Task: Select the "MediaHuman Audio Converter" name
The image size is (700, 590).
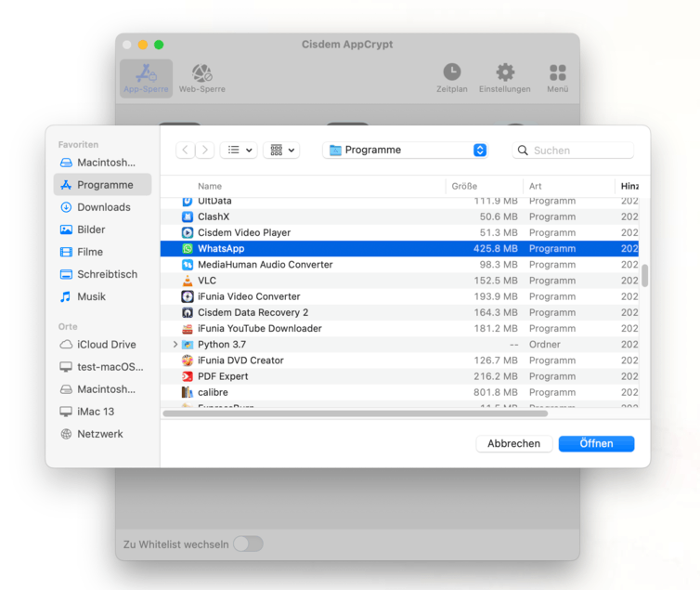Action: click(x=266, y=265)
